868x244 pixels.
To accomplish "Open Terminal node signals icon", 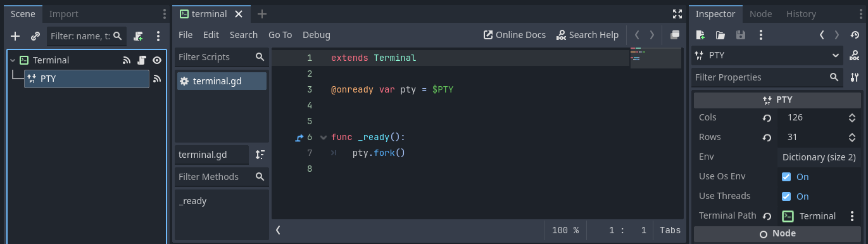I will click(x=127, y=60).
